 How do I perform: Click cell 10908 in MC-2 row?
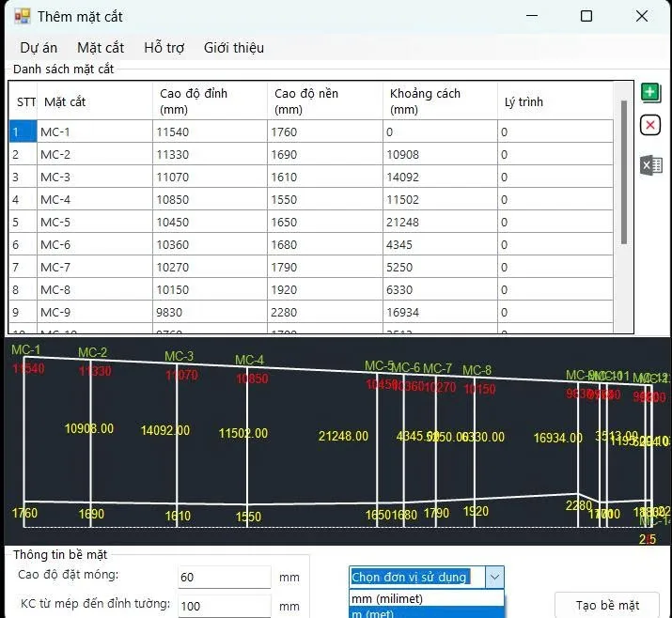point(440,154)
